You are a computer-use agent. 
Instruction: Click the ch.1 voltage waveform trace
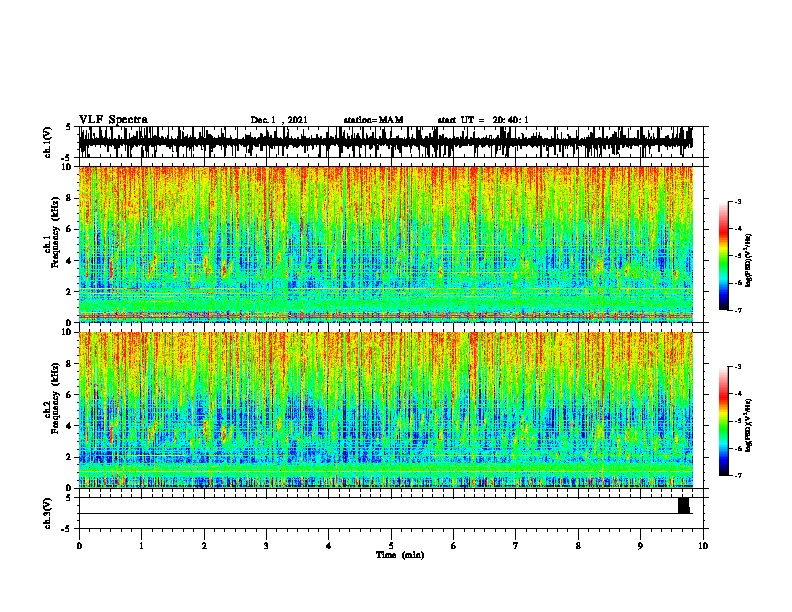click(x=385, y=142)
